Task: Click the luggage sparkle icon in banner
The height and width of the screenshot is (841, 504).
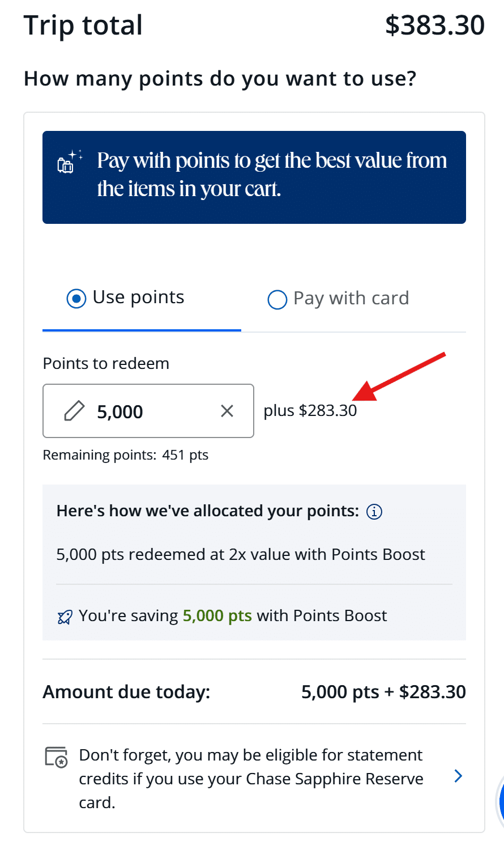Action: pos(70,162)
